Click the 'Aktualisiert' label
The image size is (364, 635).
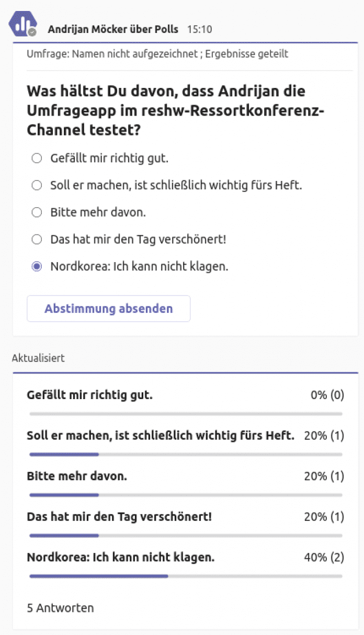pyautogui.click(x=38, y=358)
